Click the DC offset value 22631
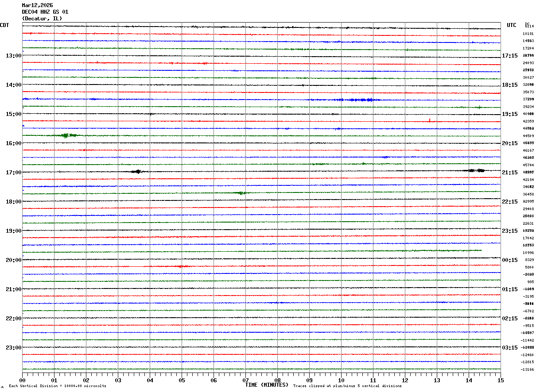The image size is (536, 392). click(528, 223)
